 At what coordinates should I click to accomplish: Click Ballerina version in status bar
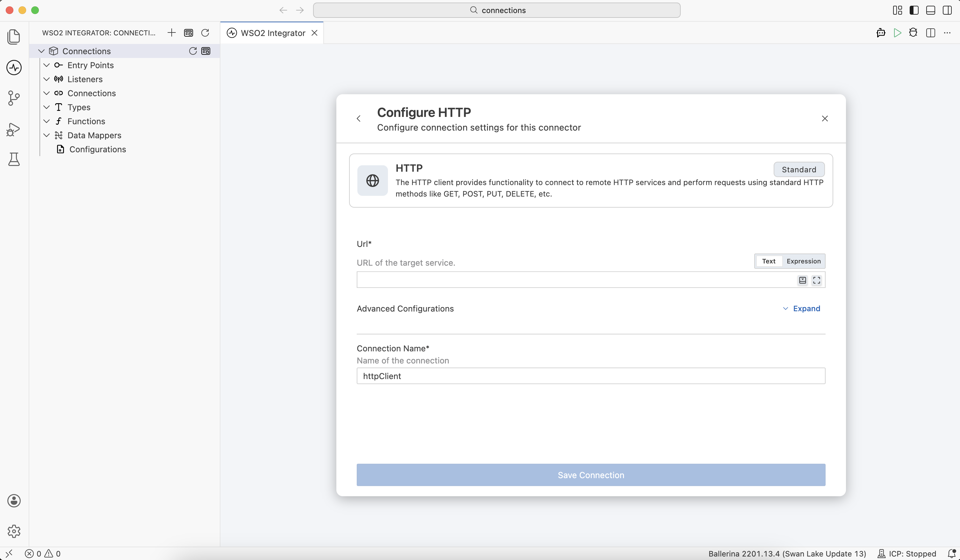787,554
